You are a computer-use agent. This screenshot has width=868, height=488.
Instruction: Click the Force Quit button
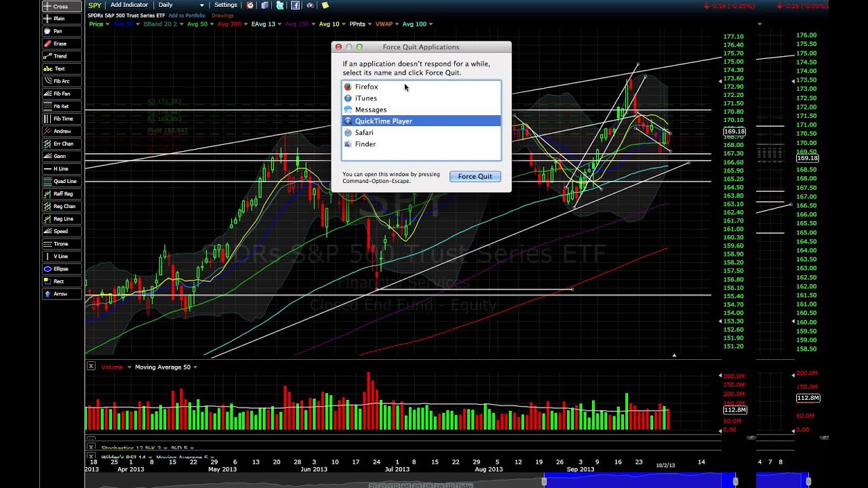tap(475, 176)
